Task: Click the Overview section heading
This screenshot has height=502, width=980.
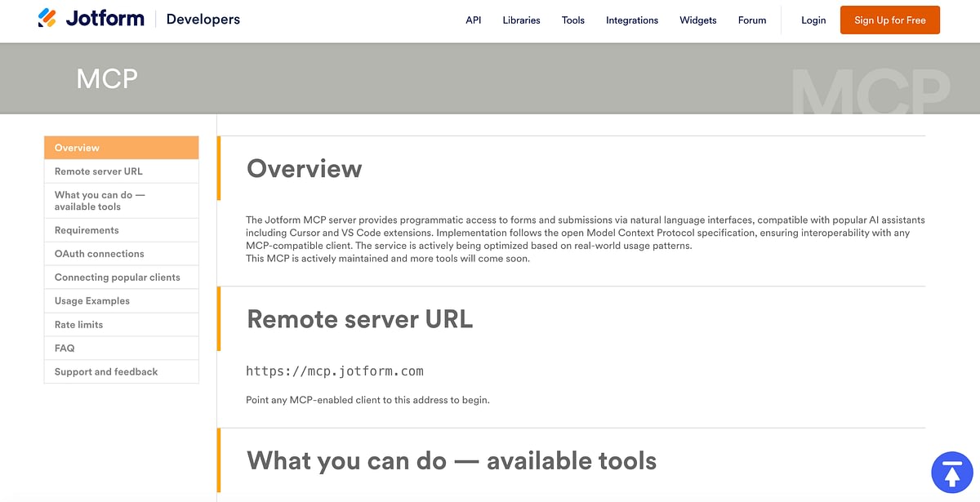Action: (x=305, y=169)
